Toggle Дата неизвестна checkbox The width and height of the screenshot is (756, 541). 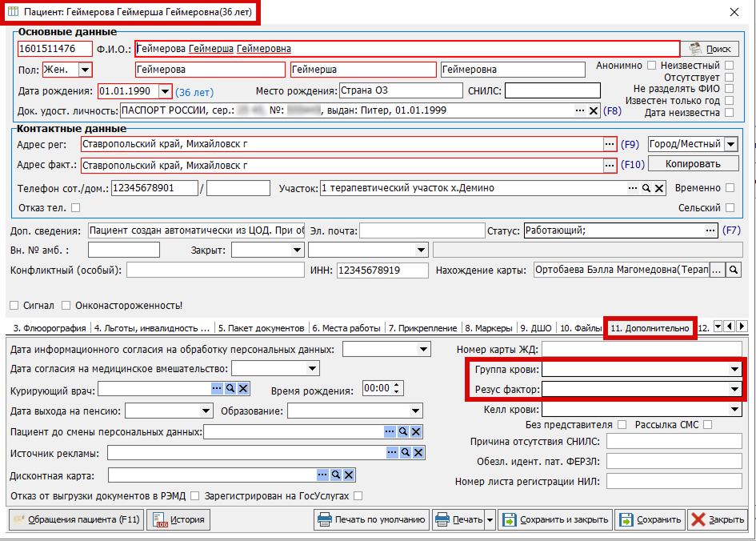730,112
